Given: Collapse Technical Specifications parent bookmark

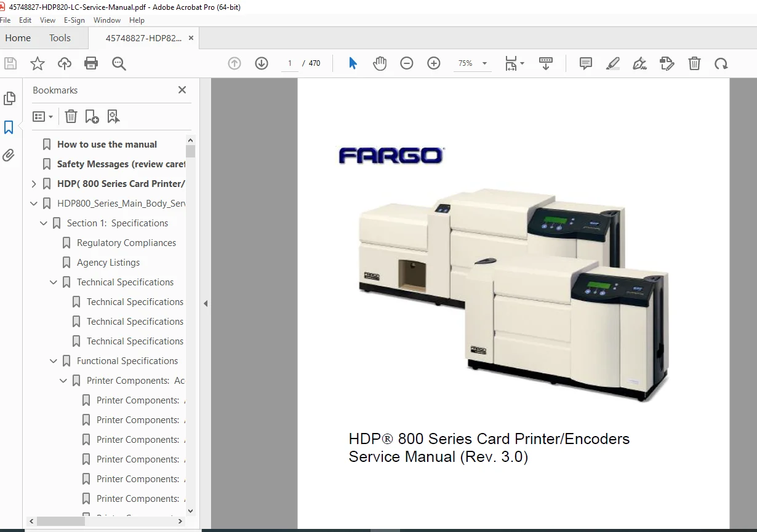Looking at the screenshot, I should 54,282.
